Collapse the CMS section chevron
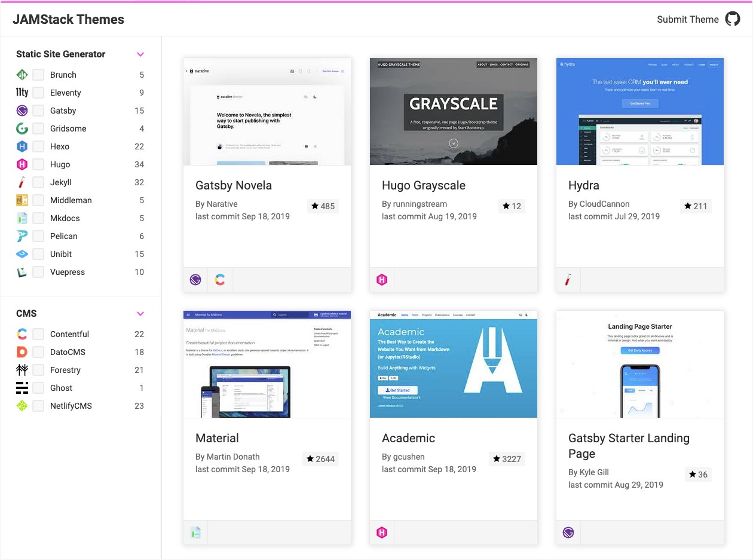Screen dimensions: 753x560 140,314
